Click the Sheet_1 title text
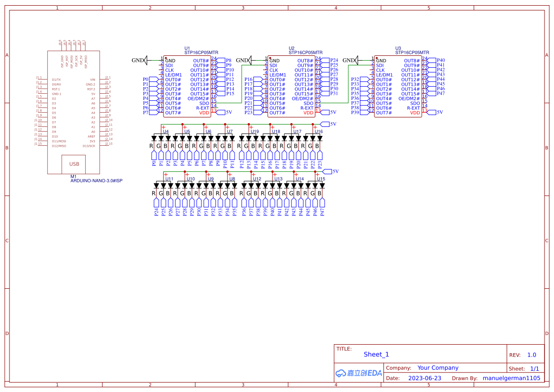Viewport: 554px width, 392px height. coord(376,355)
